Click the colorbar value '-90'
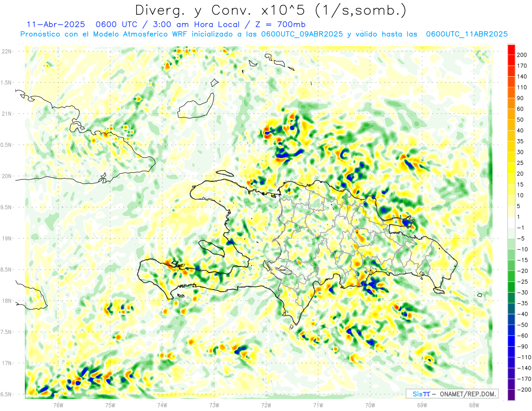The image size is (532, 411). 522,346
